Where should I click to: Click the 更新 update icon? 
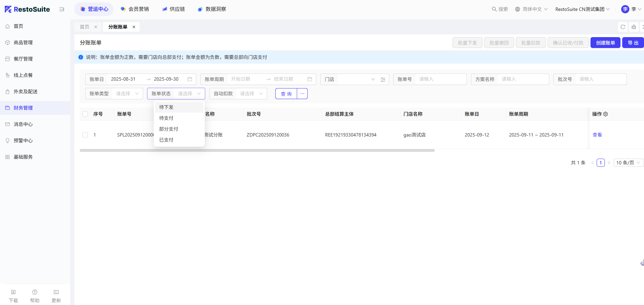click(56, 292)
